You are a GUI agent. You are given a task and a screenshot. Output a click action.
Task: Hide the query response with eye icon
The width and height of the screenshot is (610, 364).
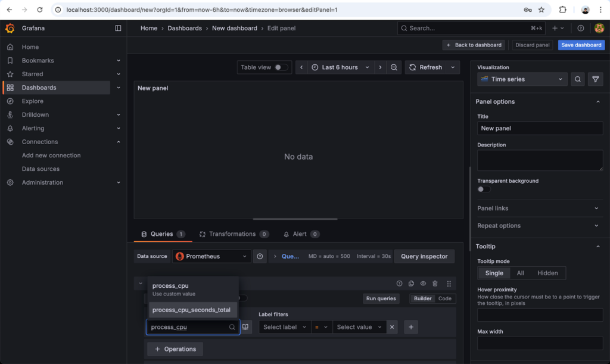tap(423, 284)
